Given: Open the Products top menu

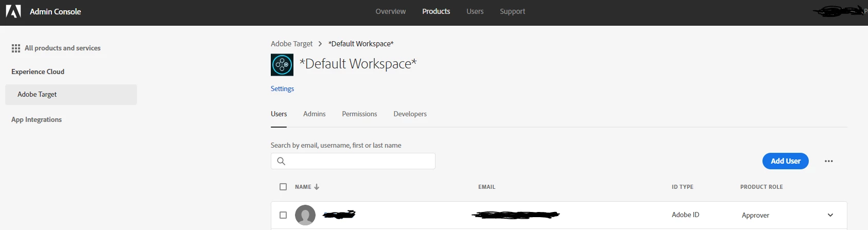Looking at the screenshot, I should tap(436, 11).
